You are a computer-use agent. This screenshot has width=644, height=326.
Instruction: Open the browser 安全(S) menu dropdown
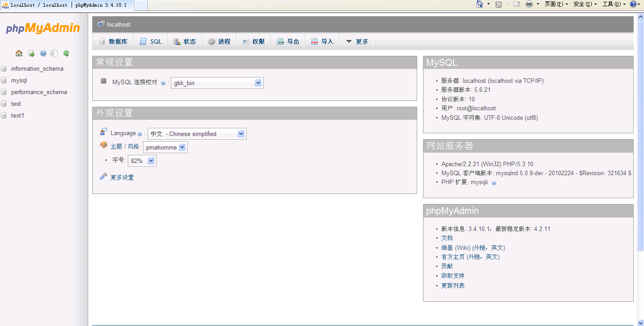585,4
